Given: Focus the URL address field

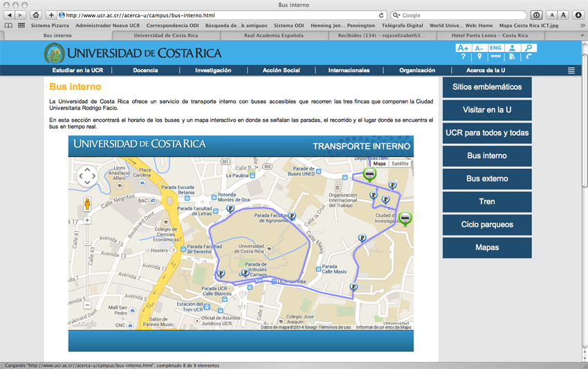Looking at the screenshot, I should [221, 15].
